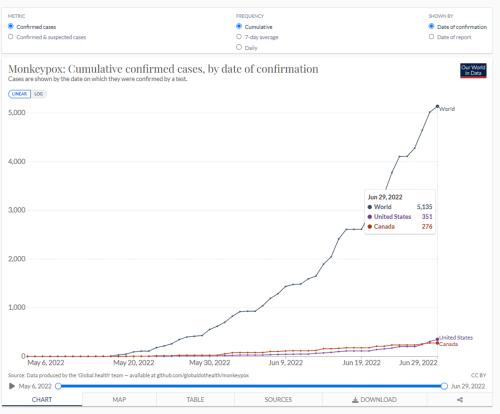Open the Sources tab
The width and height of the screenshot is (500, 414).
click(x=278, y=399)
